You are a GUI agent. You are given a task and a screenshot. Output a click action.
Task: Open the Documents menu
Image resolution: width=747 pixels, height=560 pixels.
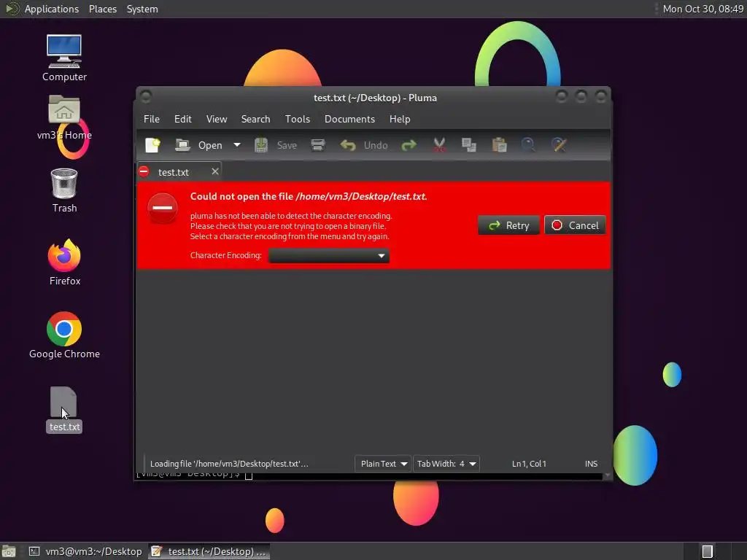[x=349, y=119]
